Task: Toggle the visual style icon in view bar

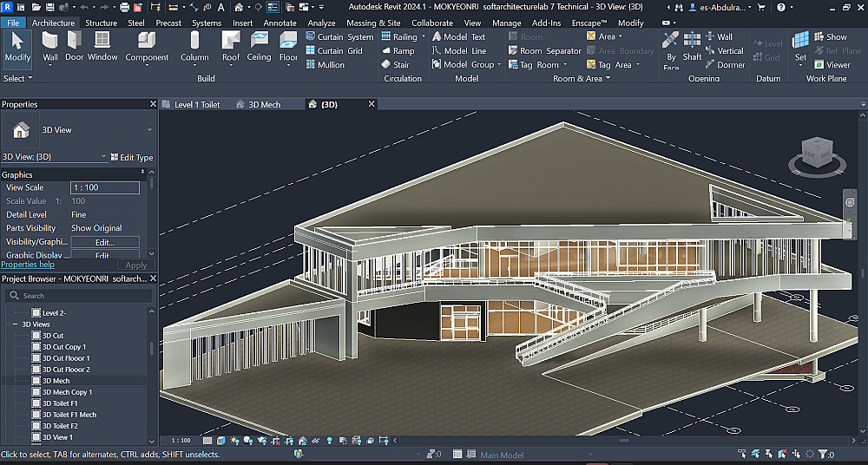Action: (220, 441)
